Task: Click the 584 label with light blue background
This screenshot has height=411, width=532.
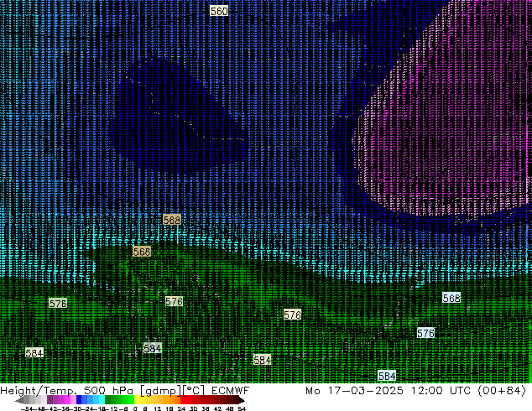Action: pyautogui.click(x=387, y=376)
